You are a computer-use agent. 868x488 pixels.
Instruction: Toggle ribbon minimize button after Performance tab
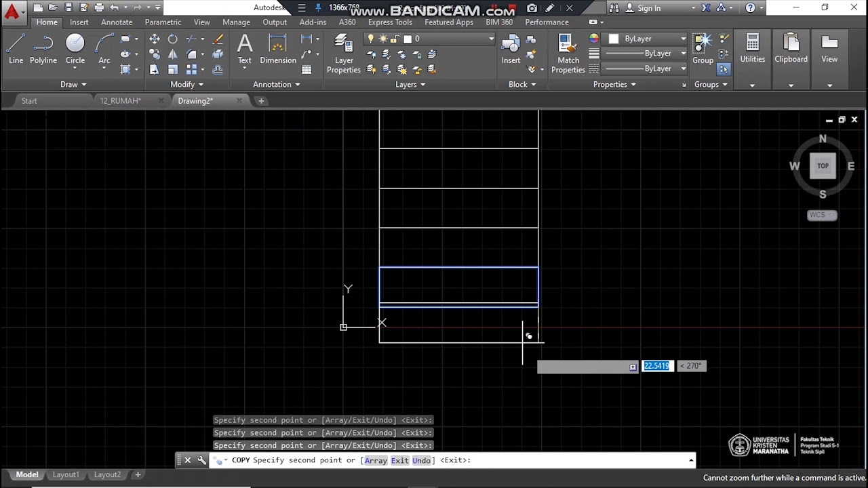click(x=595, y=22)
